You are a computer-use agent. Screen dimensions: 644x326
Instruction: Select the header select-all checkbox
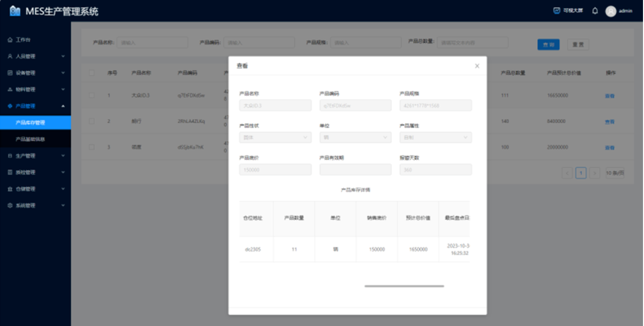tap(92, 73)
